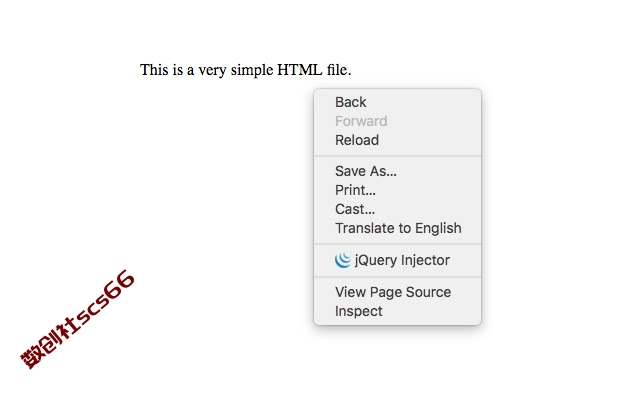This screenshot has height=400, width=640.
Task: Click the word "file." ending the sentence
Action: (x=339, y=70)
